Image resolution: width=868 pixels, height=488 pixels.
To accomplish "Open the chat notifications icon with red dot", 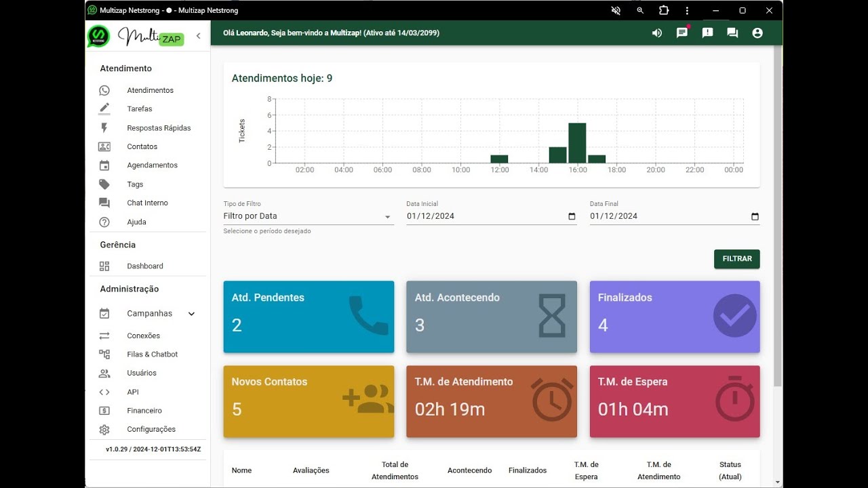I will 682,33.
